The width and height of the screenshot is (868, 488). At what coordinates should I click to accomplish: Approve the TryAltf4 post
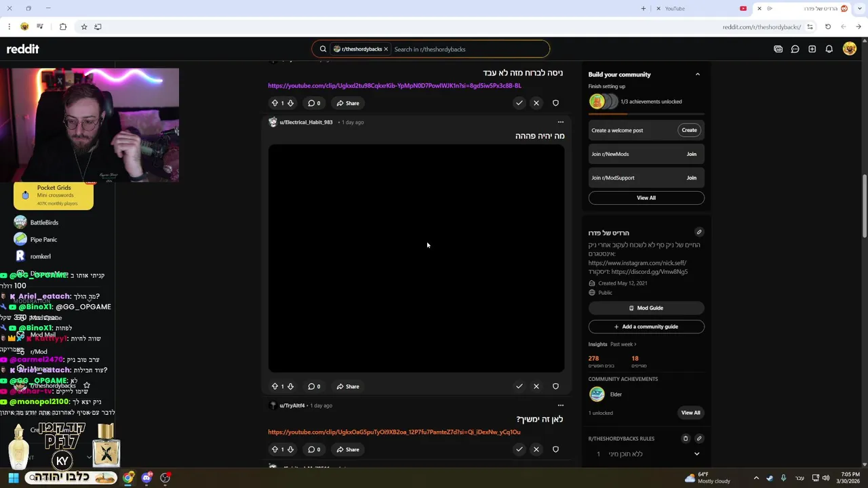(519, 449)
